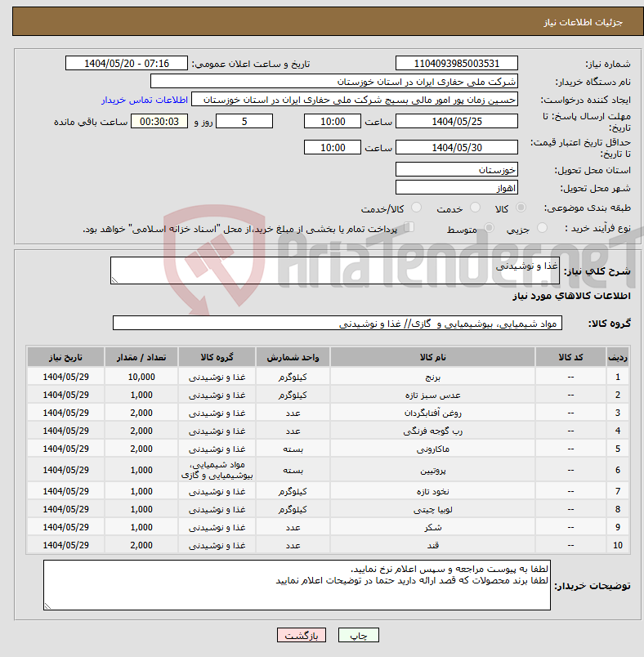Click the remaining time field 00:30:03
Screen dimensions: 644x657
pyautogui.click(x=159, y=122)
